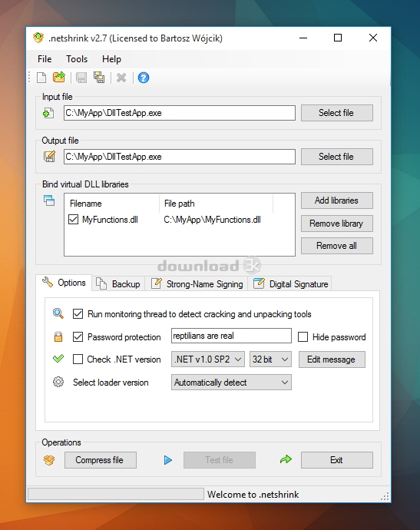Screen dimensions: 420x530
Task: Click the green arrow icon beside Exit
Action: [286, 459]
